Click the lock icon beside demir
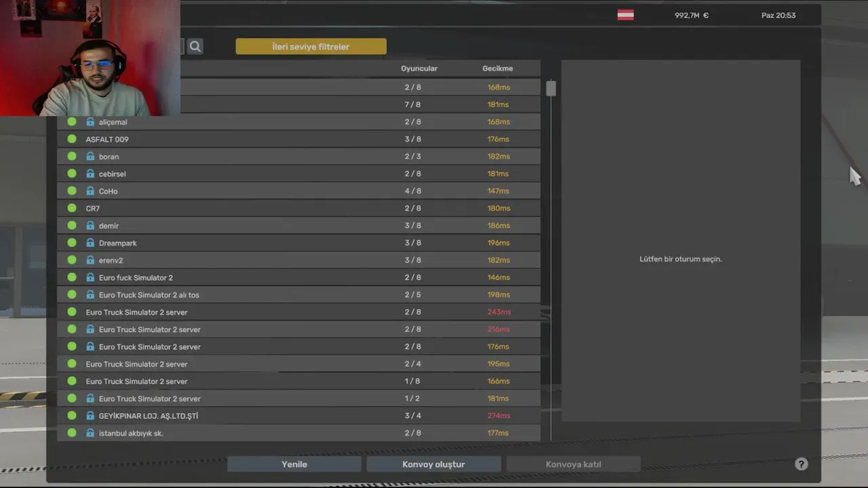The height and width of the screenshot is (488, 868). coord(90,226)
